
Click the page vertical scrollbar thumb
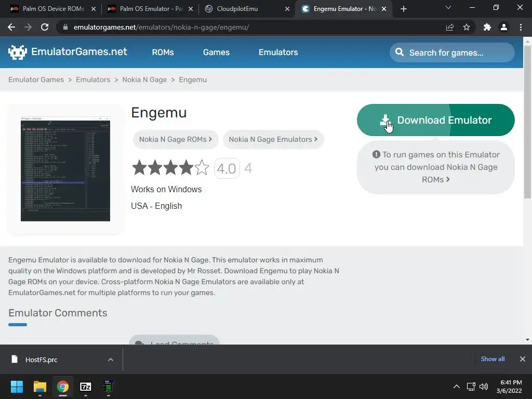click(x=527, y=122)
